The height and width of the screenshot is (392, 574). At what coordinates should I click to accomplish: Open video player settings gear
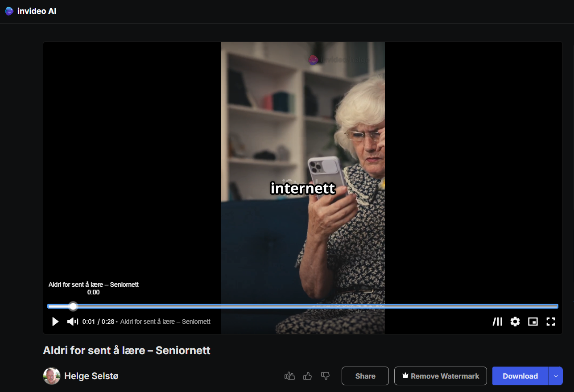click(x=515, y=322)
